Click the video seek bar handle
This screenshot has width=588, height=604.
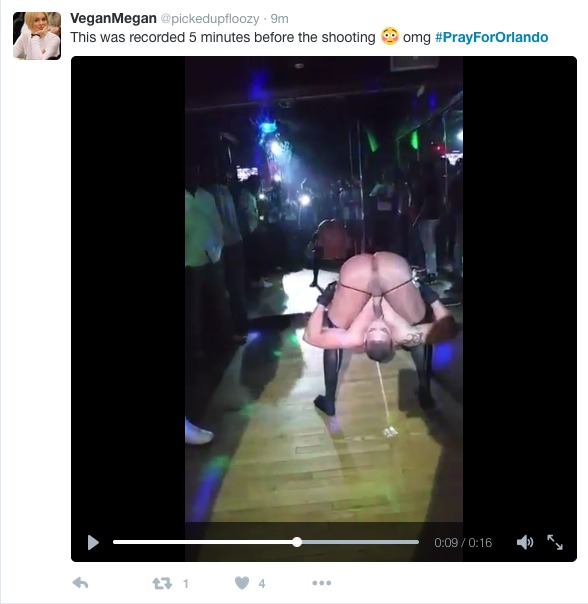297,542
